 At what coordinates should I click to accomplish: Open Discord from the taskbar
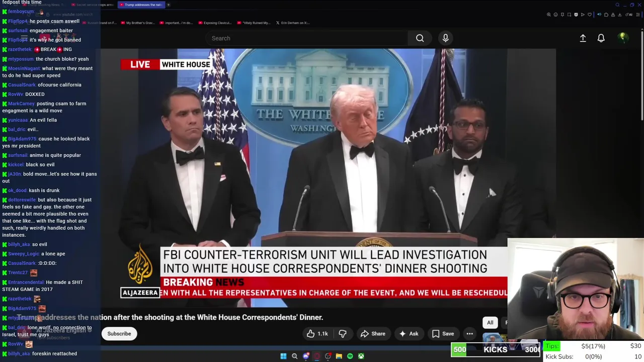tap(305, 356)
